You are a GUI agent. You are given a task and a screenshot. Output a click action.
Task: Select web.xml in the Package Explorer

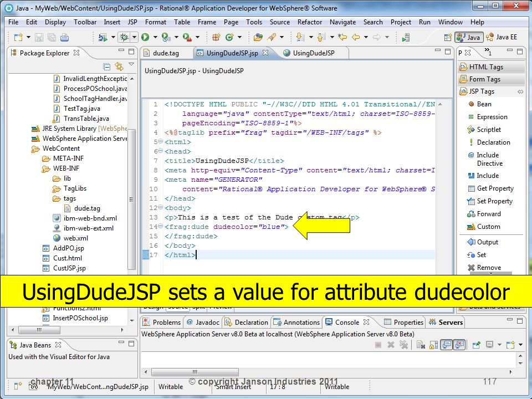pos(70,238)
